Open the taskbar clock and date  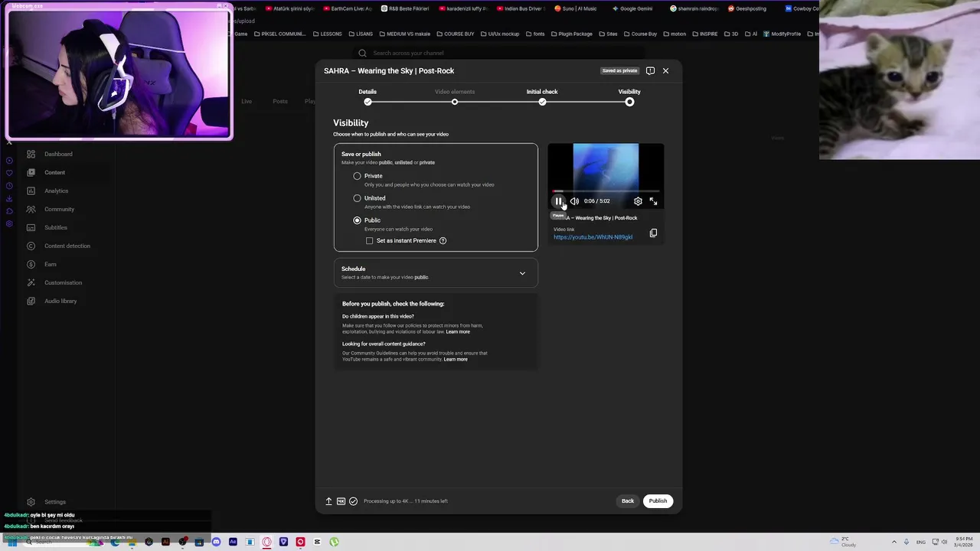click(964, 542)
